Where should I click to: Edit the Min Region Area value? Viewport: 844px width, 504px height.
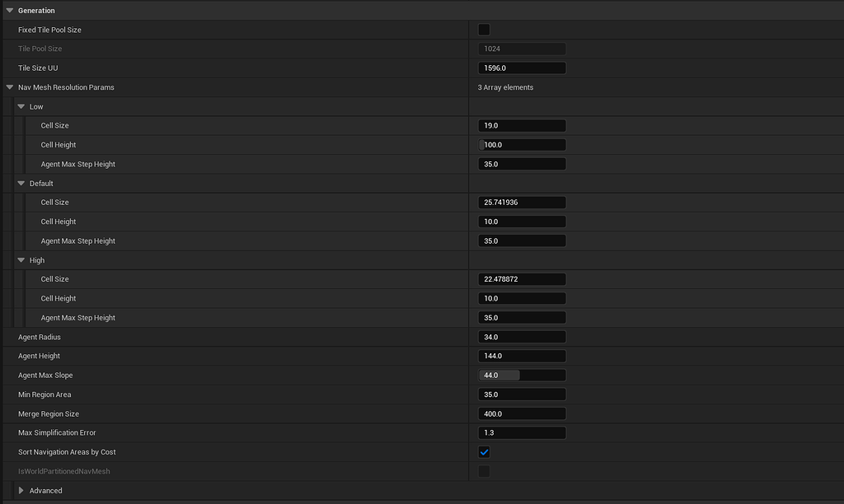click(521, 394)
